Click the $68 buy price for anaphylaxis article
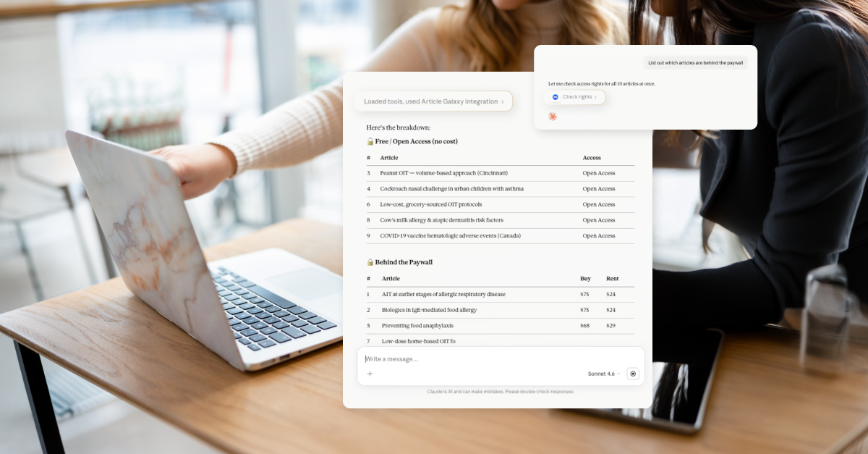This screenshot has width=868, height=454. pos(584,326)
